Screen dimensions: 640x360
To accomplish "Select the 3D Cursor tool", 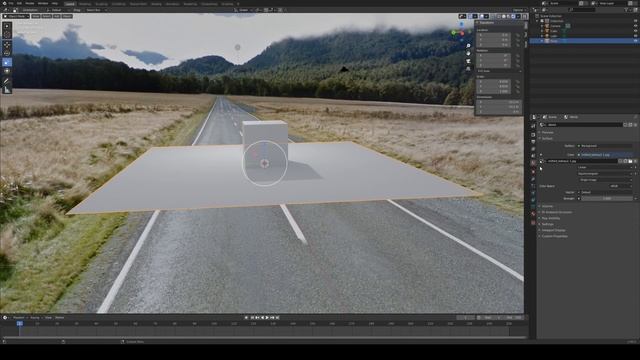I will pos(7,35).
